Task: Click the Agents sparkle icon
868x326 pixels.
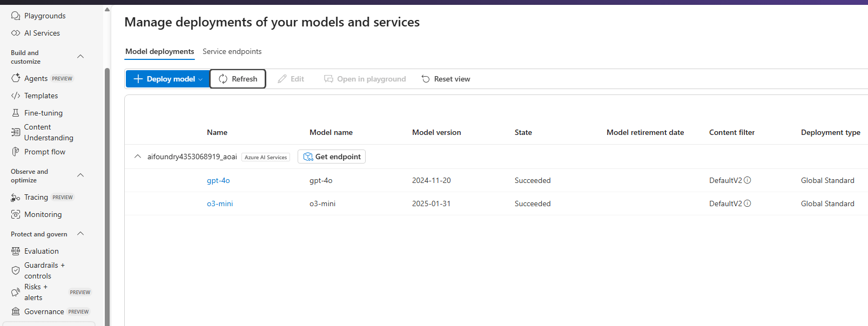Action: pos(16,78)
